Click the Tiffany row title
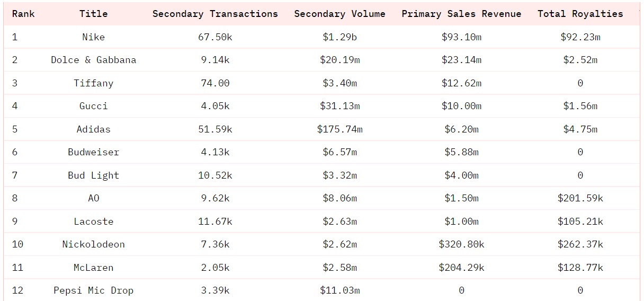 [x=93, y=83]
